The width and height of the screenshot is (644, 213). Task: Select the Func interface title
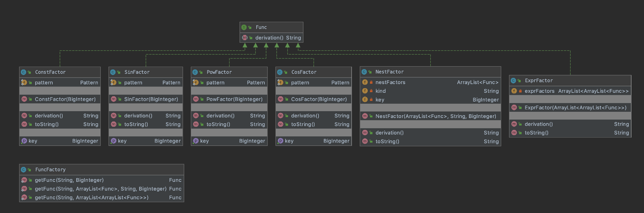pyautogui.click(x=261, y=27)
